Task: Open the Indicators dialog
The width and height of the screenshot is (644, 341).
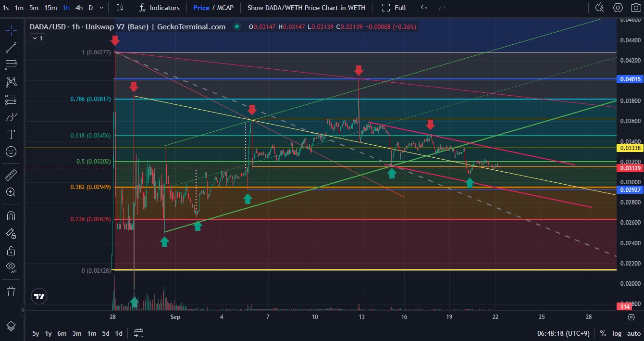Action: (159, 8)
